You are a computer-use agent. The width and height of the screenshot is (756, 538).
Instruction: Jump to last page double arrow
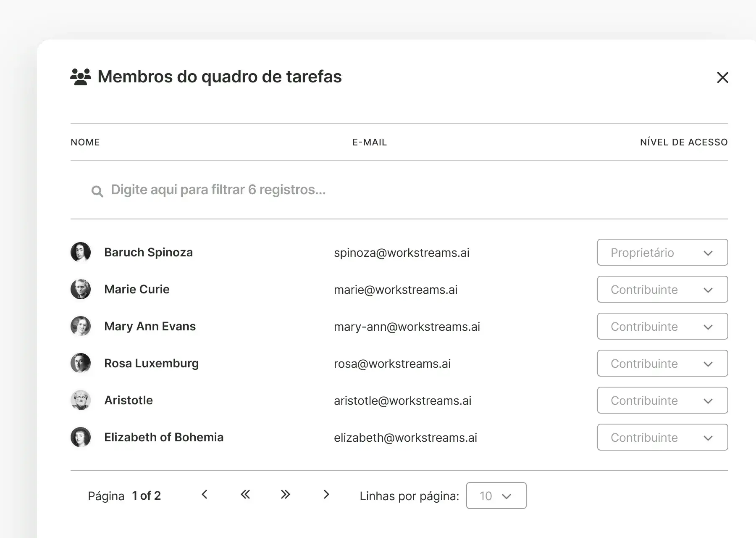pyautogui.click(x=286, y=495)
